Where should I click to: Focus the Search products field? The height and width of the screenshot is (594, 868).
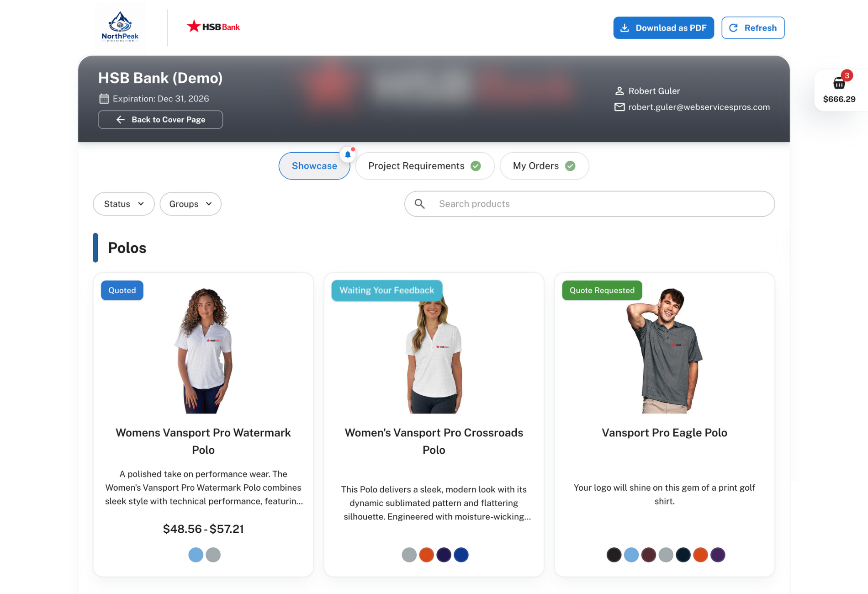[589, 204]
